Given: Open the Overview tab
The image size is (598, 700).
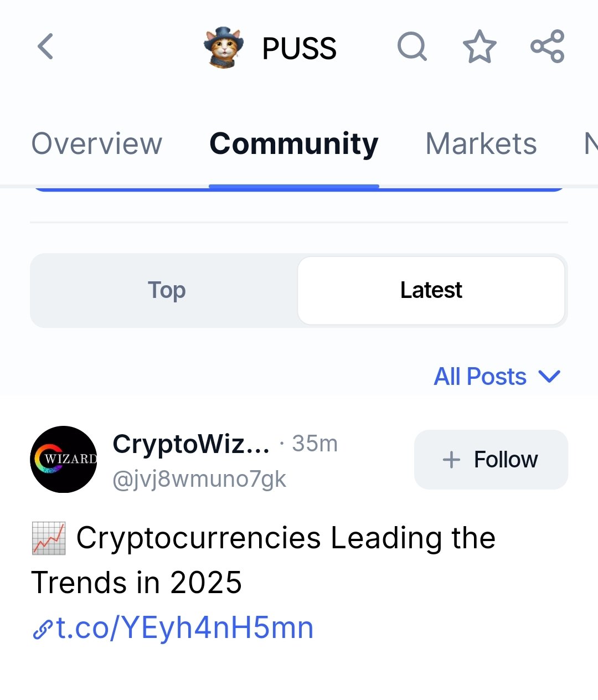Looking at the screenshot, I should [x=97, y=144].
